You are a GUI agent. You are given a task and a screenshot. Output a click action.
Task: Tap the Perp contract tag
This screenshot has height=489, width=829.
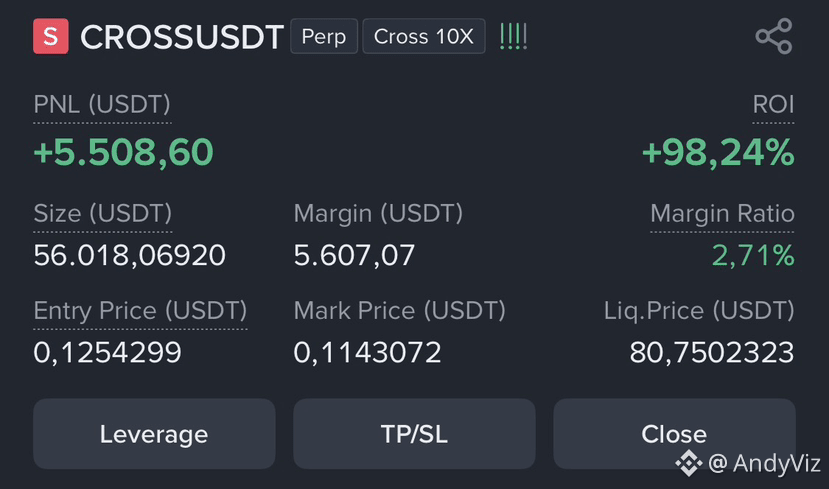[x=324, y=36]
